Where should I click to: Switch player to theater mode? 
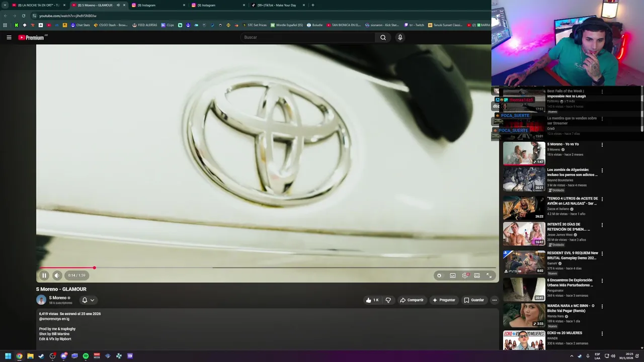(x=477, y=276)
